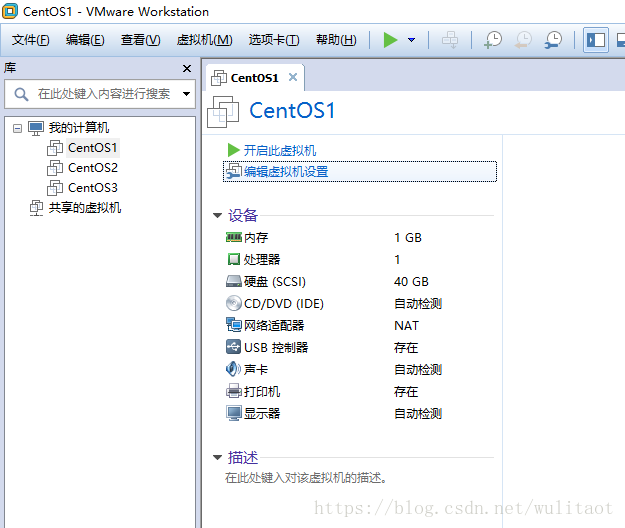Select the 内存 device label
625x528 pixels.
(x=256, y=238)
